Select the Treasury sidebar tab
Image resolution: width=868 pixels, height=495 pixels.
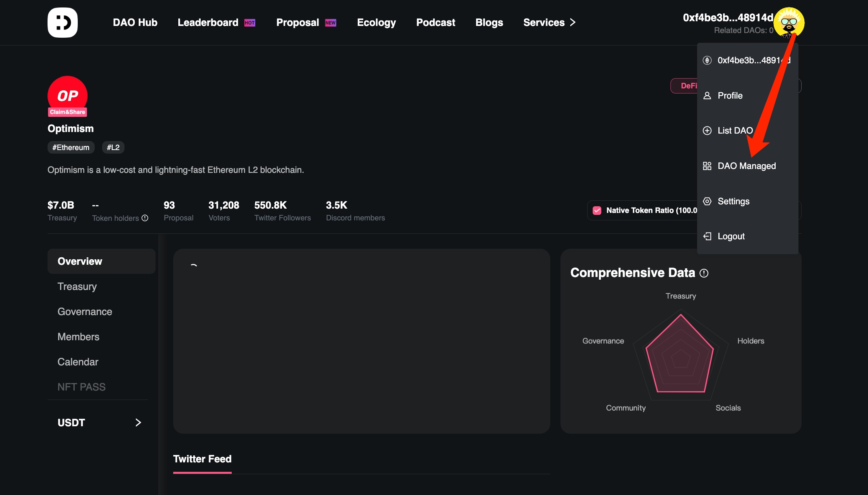click(x=77, y=286)
